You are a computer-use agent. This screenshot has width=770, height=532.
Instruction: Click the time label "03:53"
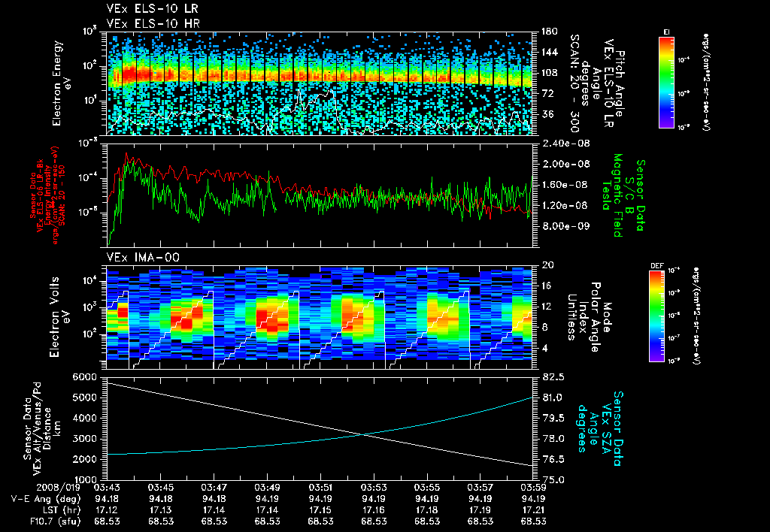[374, 488]
